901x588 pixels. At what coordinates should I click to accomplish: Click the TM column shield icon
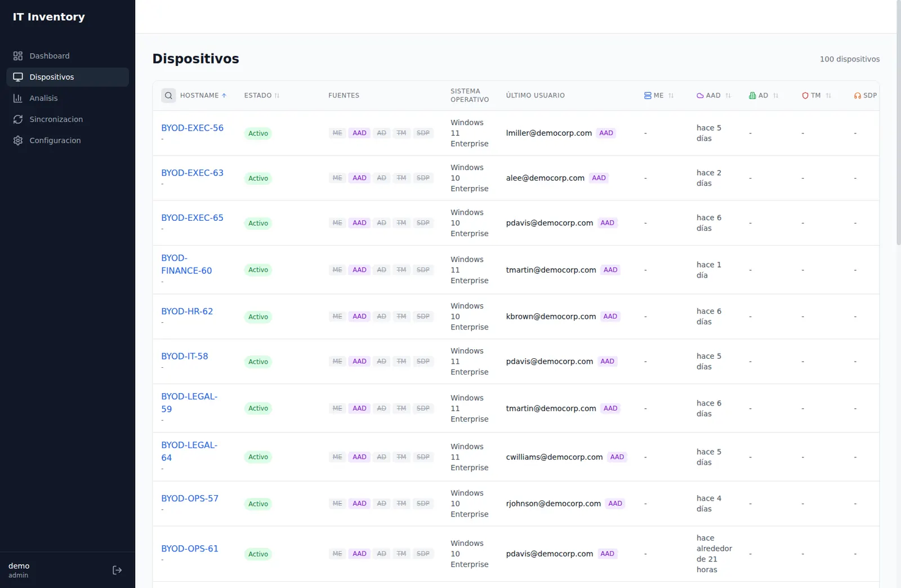pos(805,96)
